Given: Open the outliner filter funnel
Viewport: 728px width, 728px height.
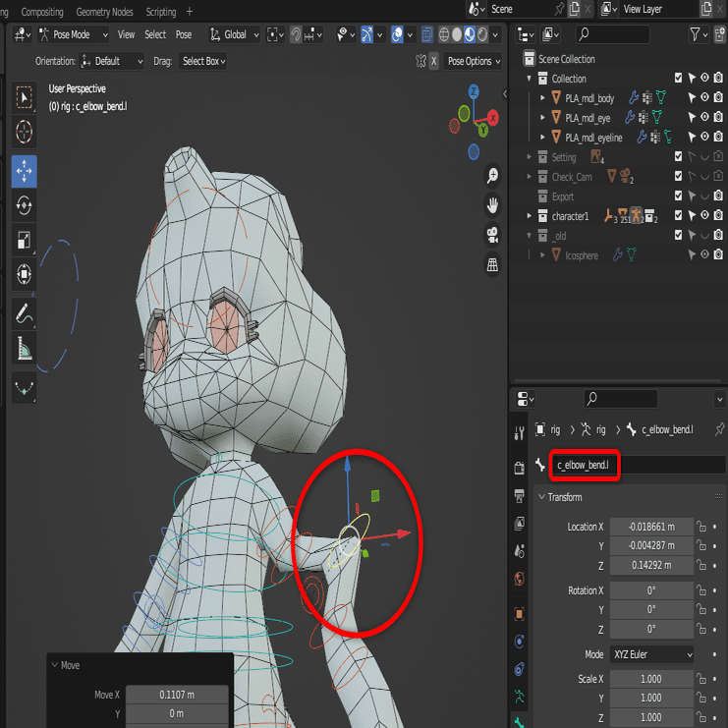Looking at the screenshot, I should [x=699, y=34].
